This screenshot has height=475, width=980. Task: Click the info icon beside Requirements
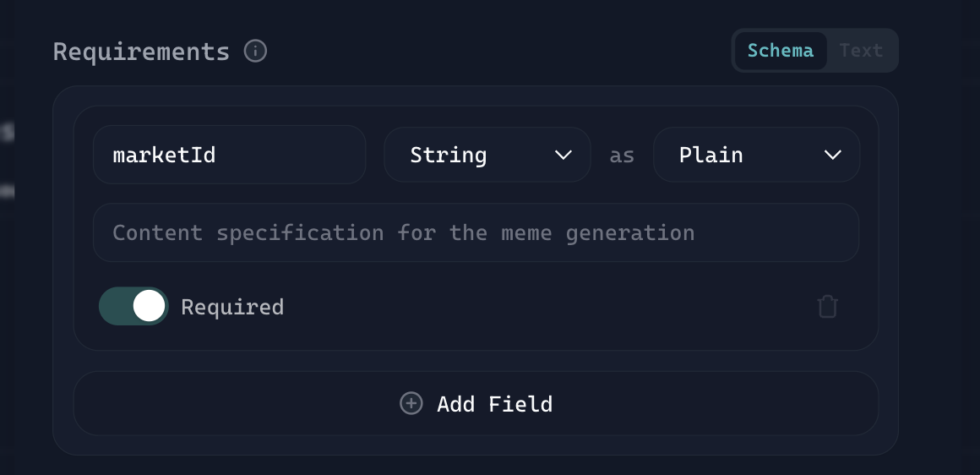[x=255, y=52]
